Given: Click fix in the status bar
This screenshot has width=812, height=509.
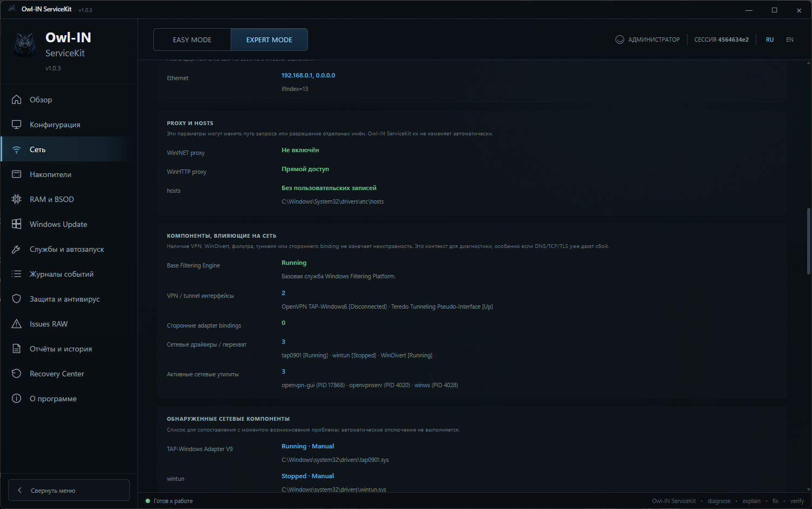Looking at the screenshot, I should pyautogui.click(x=775, y=501).
